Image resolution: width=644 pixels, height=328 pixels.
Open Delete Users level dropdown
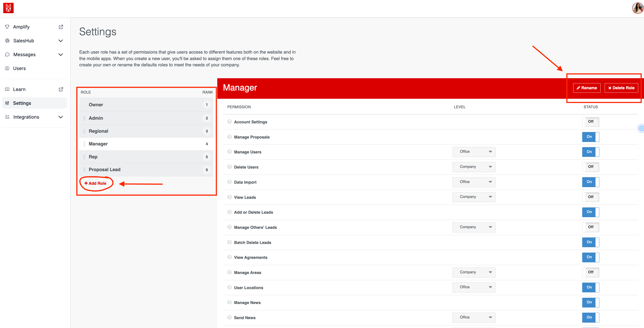tap(474, 167)
